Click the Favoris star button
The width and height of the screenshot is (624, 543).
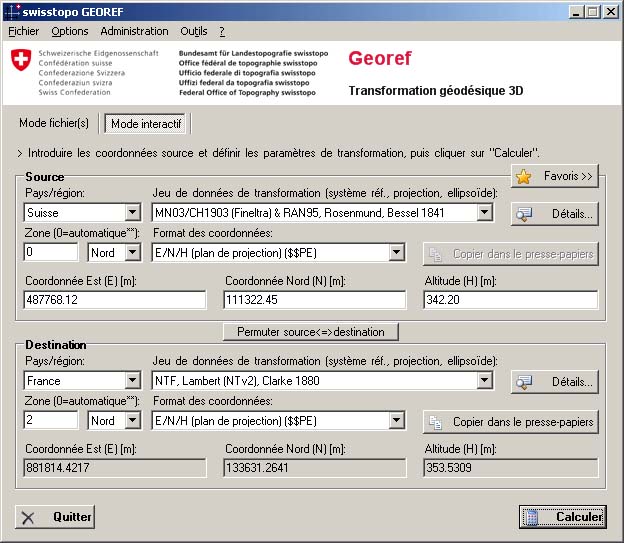[x=554, y=176]
